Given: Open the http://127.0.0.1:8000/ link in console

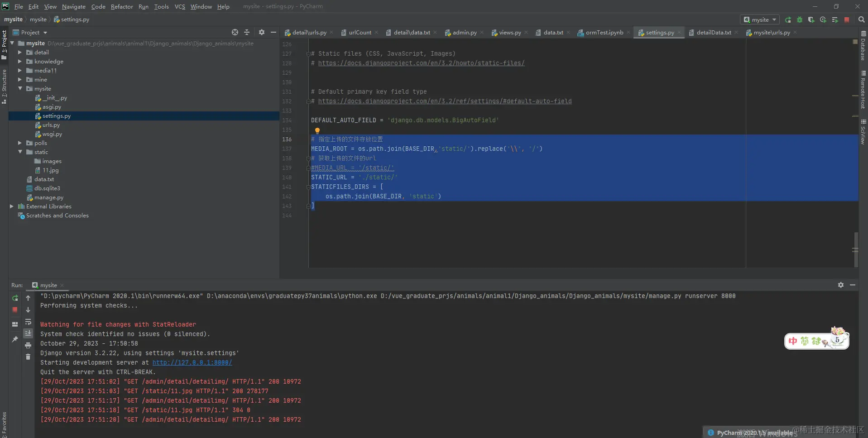Looking at the screenshot, I should [x=192, y=363].
